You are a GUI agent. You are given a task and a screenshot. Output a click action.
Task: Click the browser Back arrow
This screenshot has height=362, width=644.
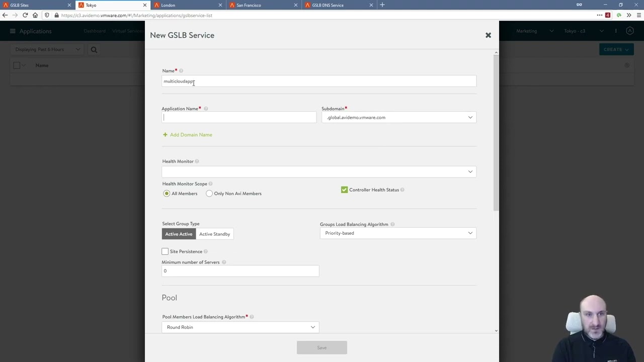pos(5,15)
